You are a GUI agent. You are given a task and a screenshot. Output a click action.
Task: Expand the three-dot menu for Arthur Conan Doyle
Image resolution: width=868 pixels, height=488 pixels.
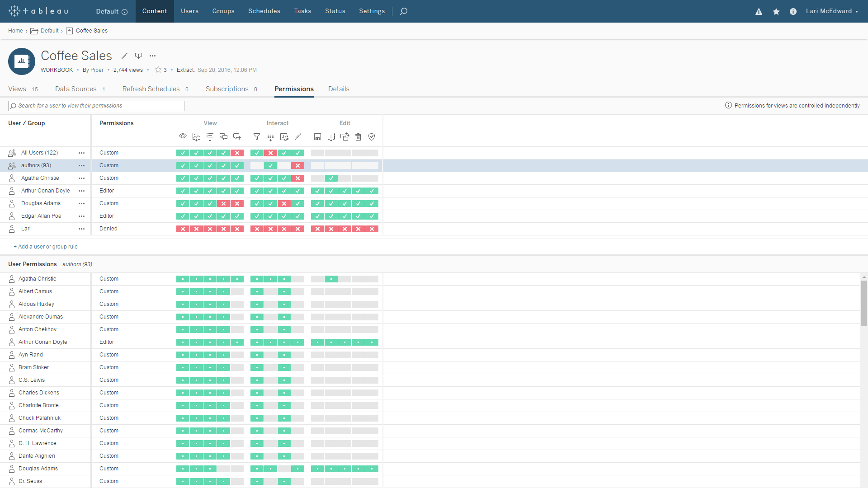point(82,191)
